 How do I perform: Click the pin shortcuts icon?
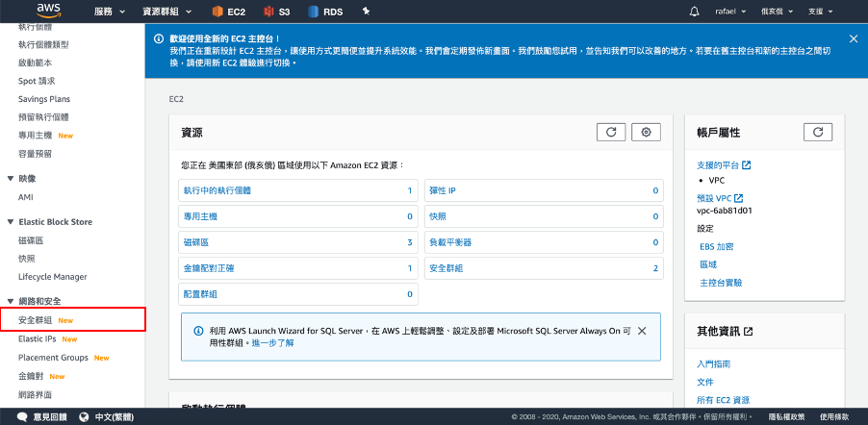[366, 12]
